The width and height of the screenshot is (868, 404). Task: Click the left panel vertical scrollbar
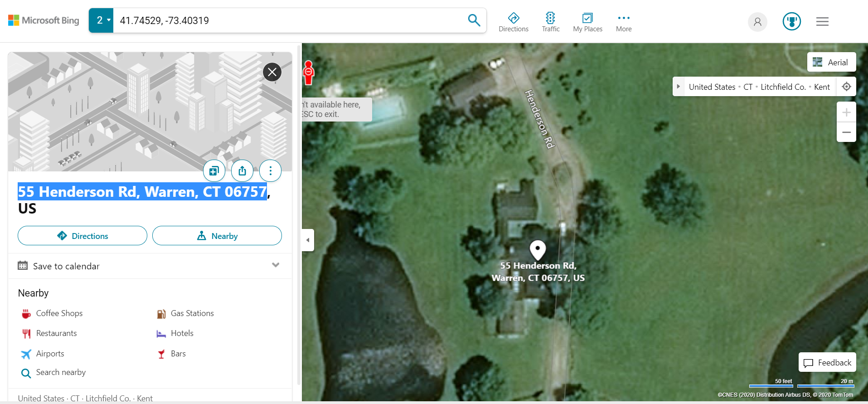tap(299, 215)
